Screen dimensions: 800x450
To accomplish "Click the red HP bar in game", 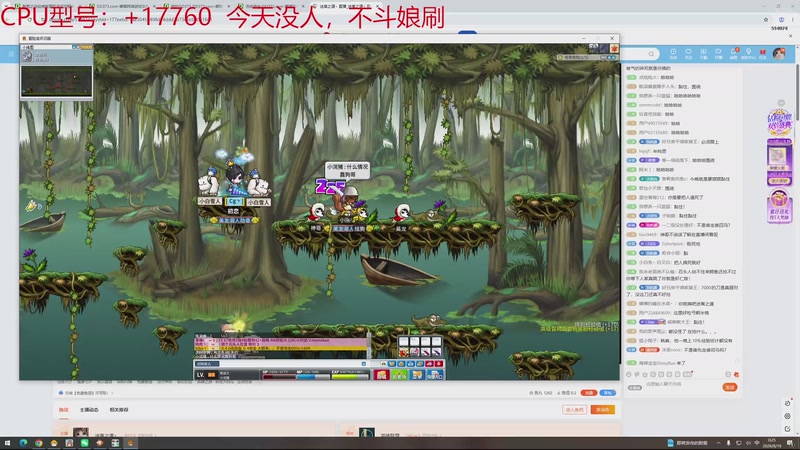I will click(x=278, y=377).
